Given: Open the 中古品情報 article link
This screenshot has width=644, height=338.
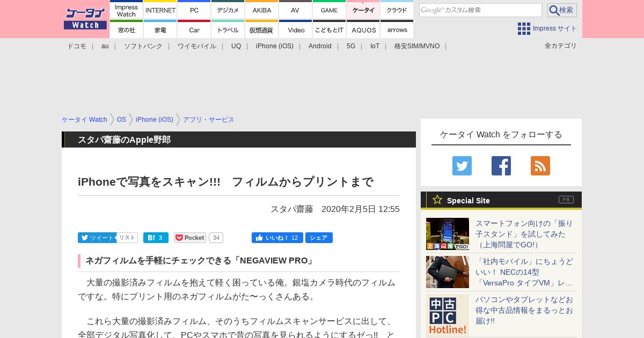Looking at the screenshot, I should coord(524,310).
